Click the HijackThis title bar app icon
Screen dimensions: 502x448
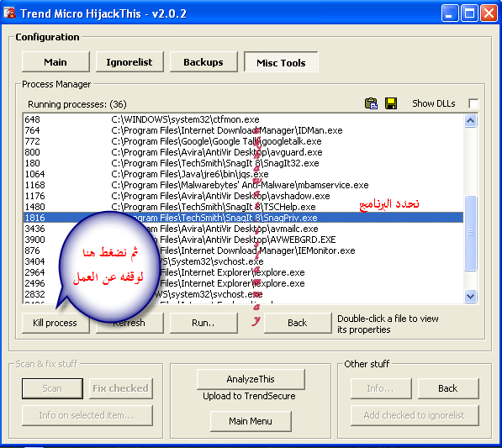(9, 13)
